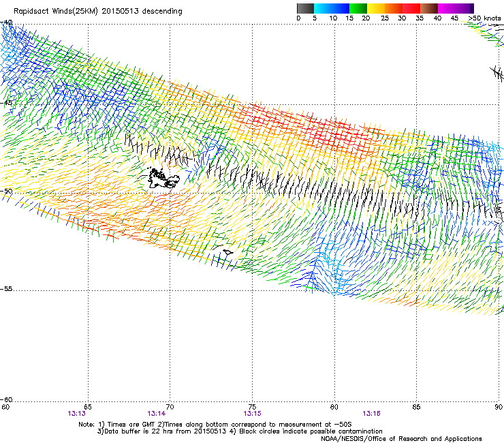Click the 'Data buffer is 22 hrs' note line
This screenshot has width=504, height=443.
pyautogui.click(x=240, y=431)
